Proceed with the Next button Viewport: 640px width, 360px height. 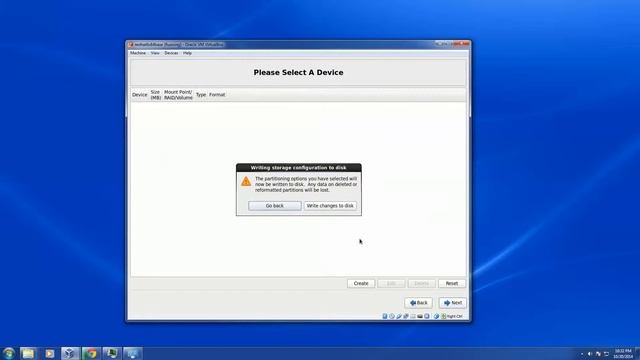click(453, 303)
